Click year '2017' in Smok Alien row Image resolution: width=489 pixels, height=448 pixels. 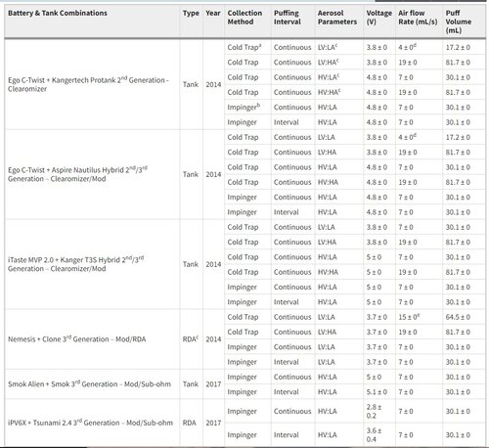[x=213, y=384]
